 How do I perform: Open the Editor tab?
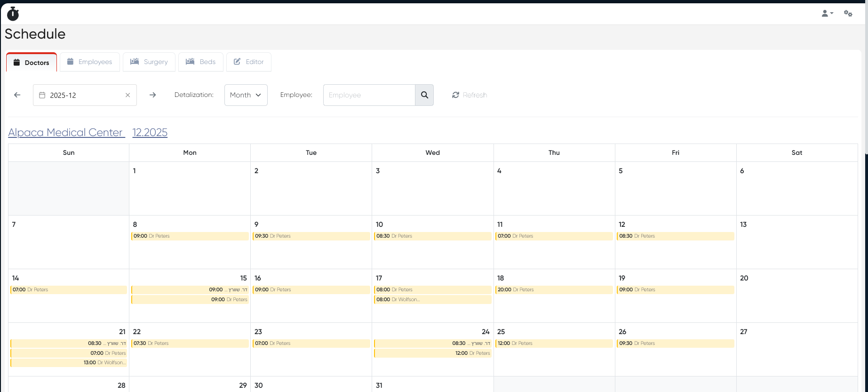tap(249, 62)
